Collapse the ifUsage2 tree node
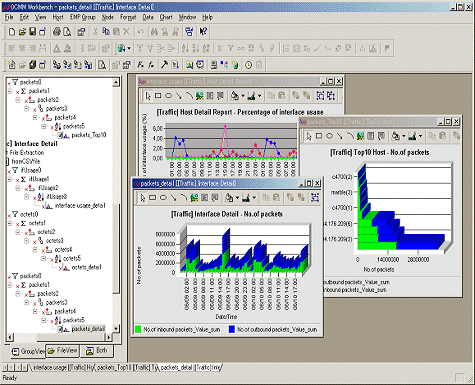 18,188
